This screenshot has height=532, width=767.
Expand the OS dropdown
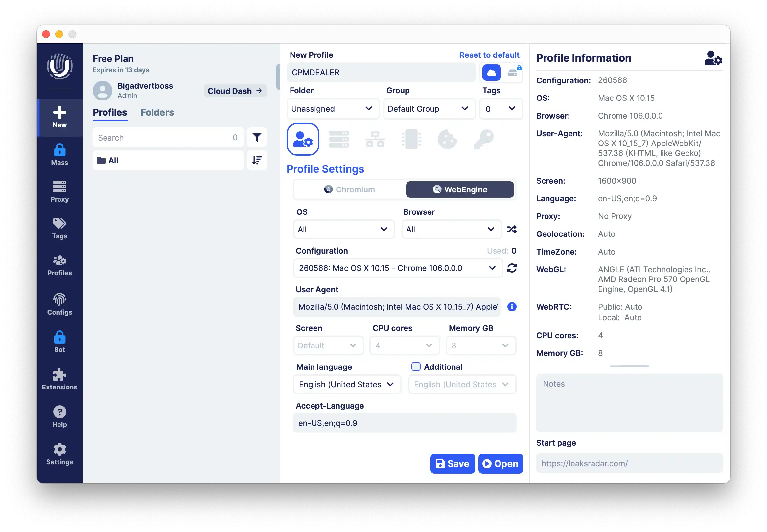tap(343, 229)
